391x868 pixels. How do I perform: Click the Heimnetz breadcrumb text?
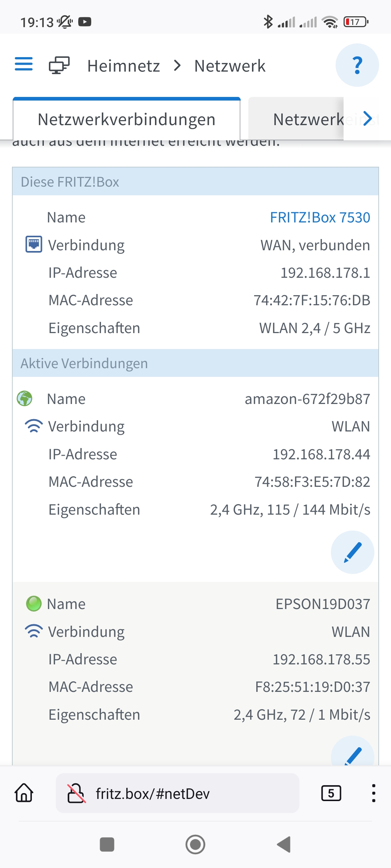click(123, 66)
